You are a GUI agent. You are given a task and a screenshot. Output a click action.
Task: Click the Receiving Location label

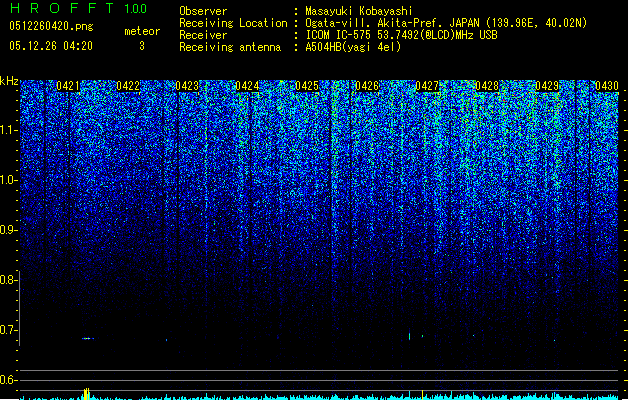pos(233,23)
